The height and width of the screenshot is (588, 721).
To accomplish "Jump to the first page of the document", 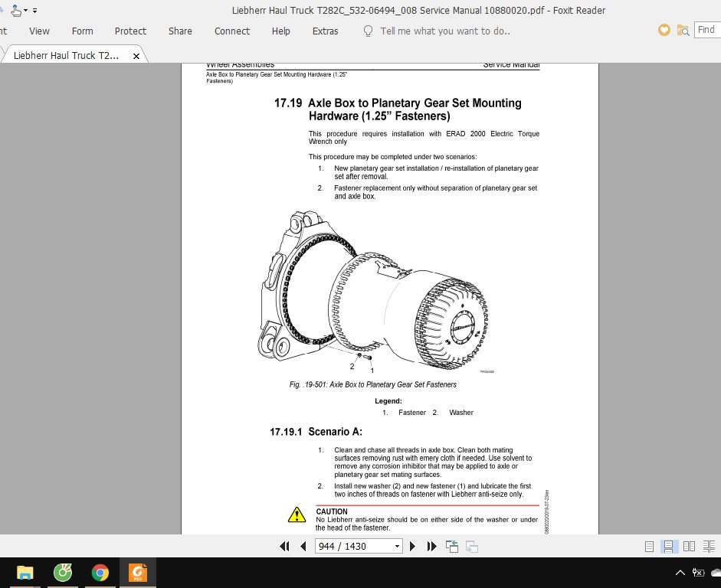I will (286, 546).
